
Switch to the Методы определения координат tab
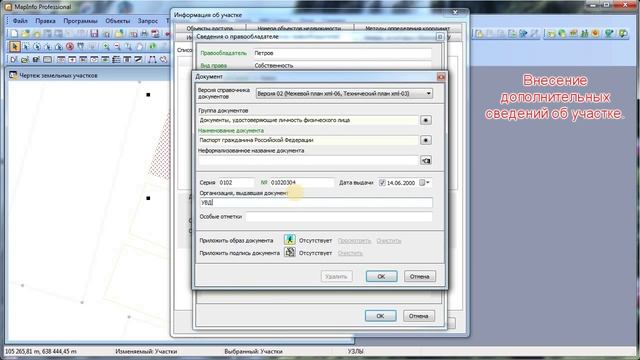tap(407, 28)
